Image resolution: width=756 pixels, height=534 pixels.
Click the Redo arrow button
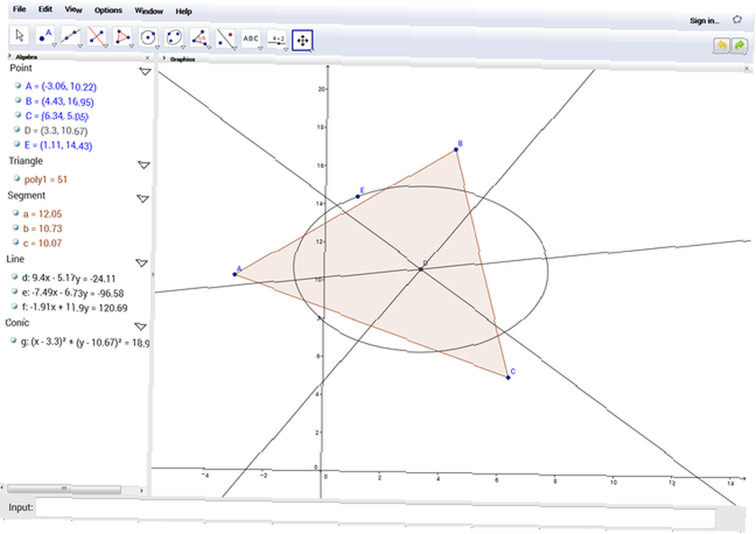739,46
